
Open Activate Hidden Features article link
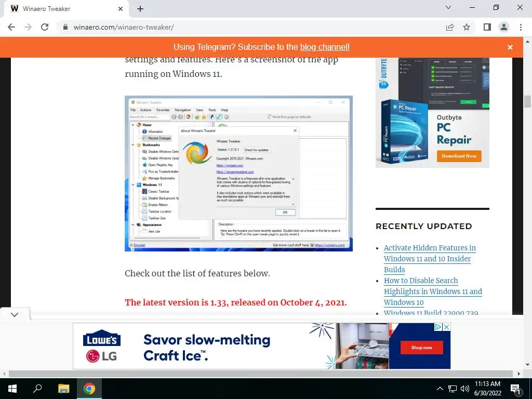[x=430, y=259]
